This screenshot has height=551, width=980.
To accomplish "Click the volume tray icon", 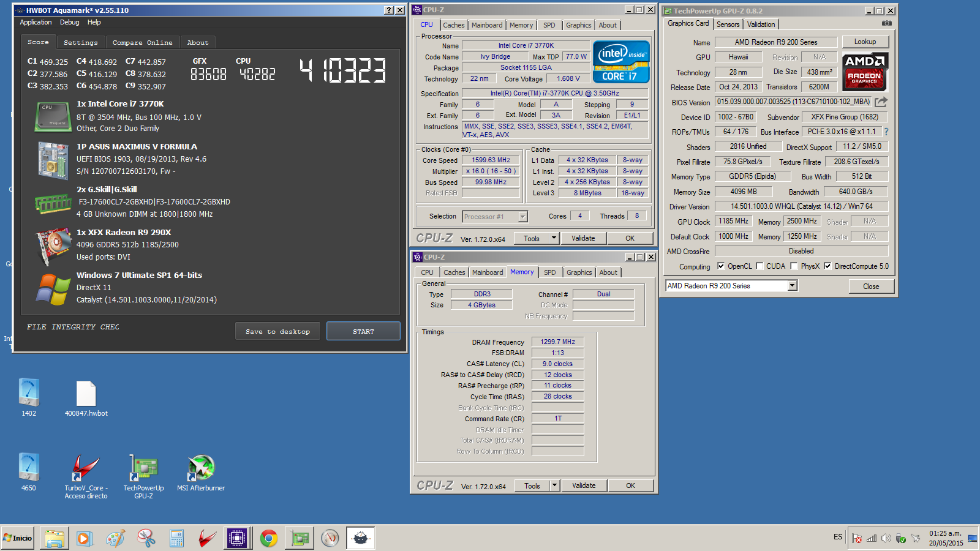I will (886, 538).
